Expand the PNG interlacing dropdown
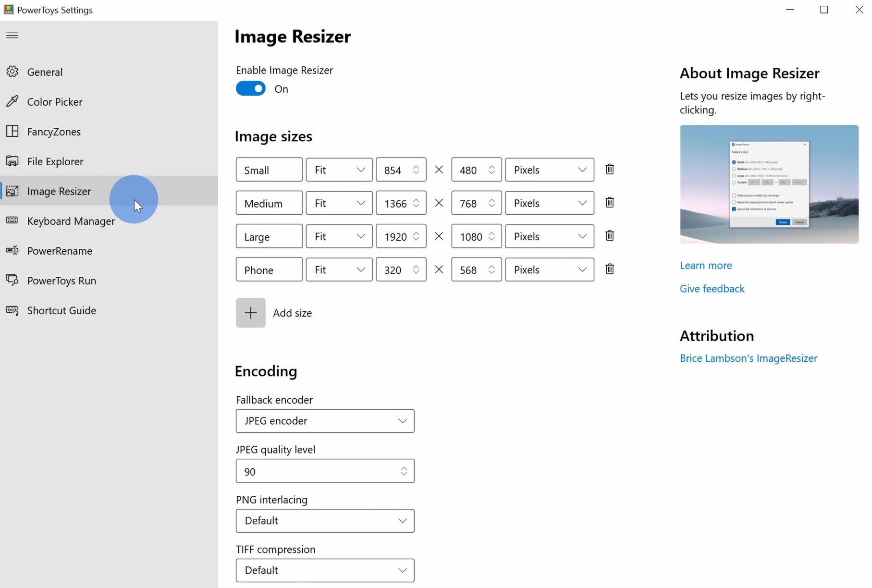872x588 pixels. pos(325,521)
